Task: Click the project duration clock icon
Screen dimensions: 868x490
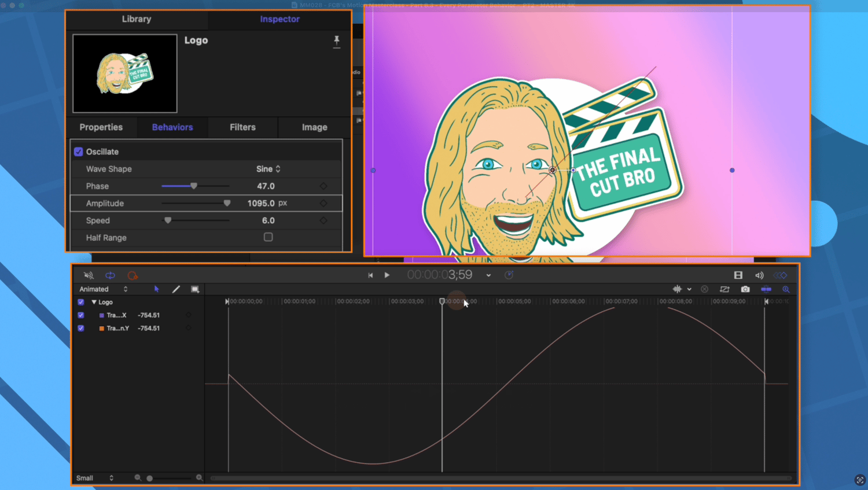Action: coord(509,275)
